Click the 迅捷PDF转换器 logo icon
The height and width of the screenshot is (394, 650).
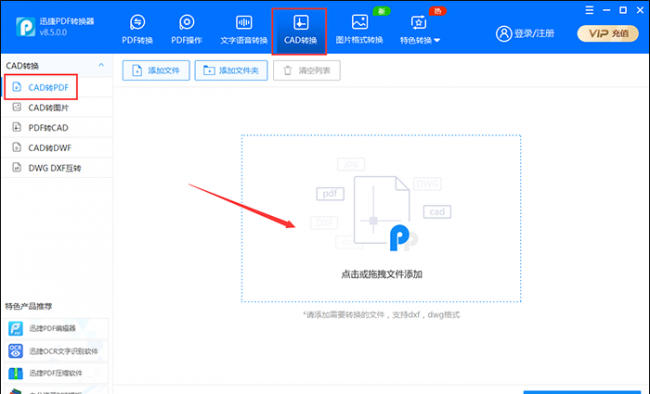click(x=26, y=27)
